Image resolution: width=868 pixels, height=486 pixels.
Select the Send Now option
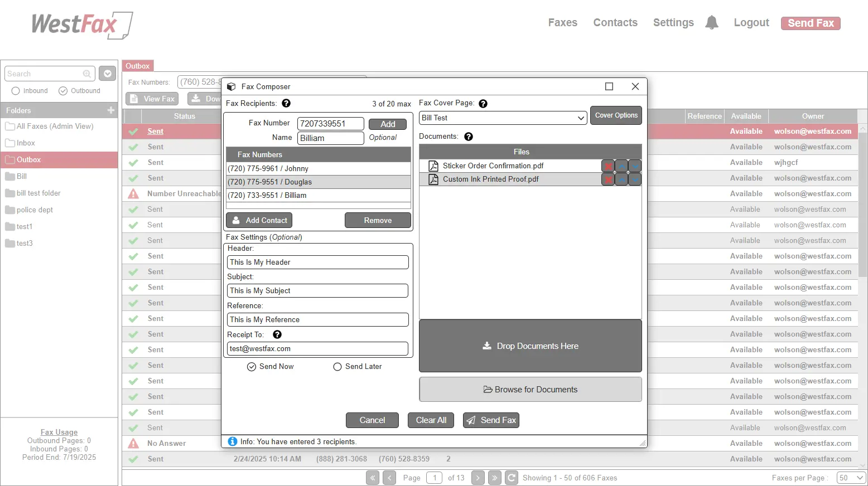252,367
